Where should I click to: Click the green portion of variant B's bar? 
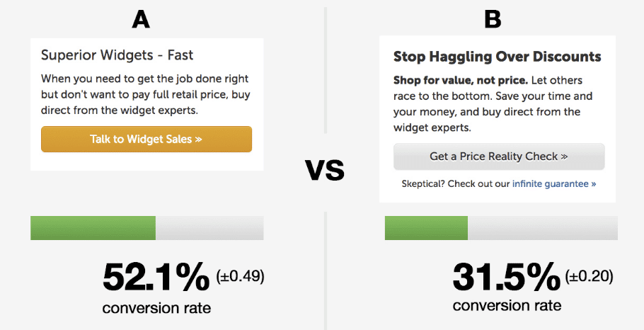pos(426,228)
